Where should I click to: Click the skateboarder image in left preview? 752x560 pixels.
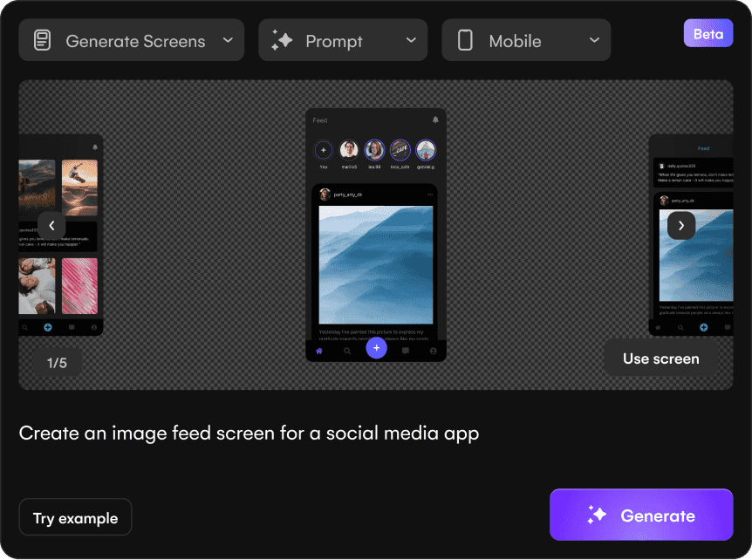point(79,188)
